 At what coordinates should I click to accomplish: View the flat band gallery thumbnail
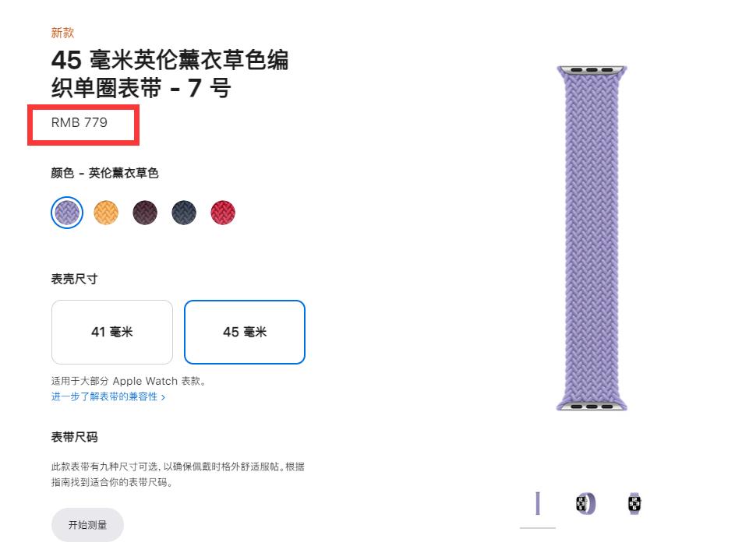538,504
